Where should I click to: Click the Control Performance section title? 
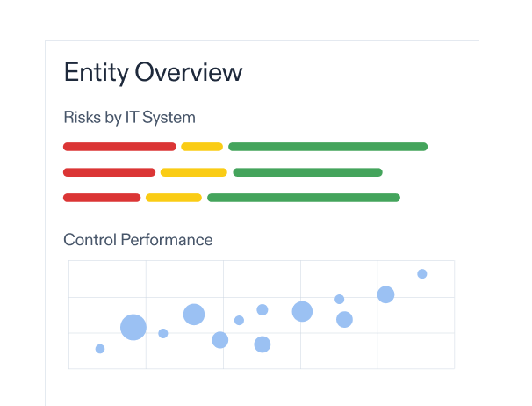click(138, 240)
